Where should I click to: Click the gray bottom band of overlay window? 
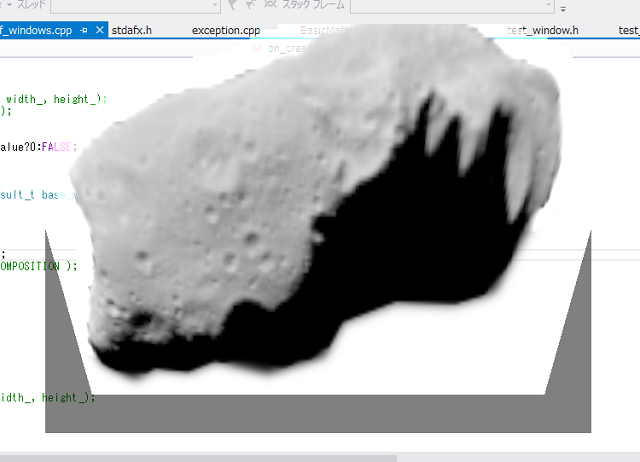pyautogui.click(x=318, y=413)
